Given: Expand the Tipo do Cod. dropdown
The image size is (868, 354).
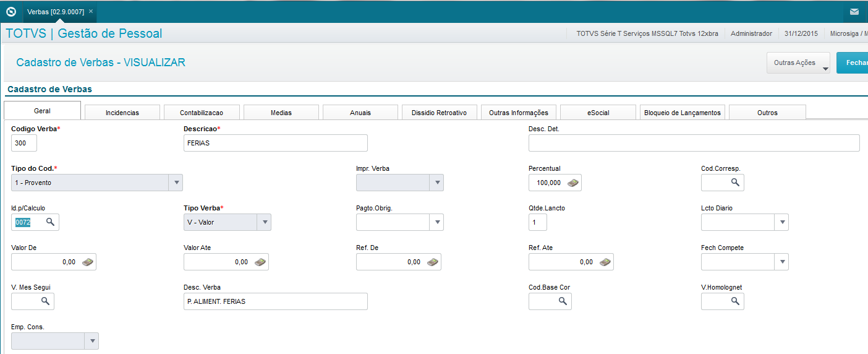Looking at the screenshot, I should [176, 183].
